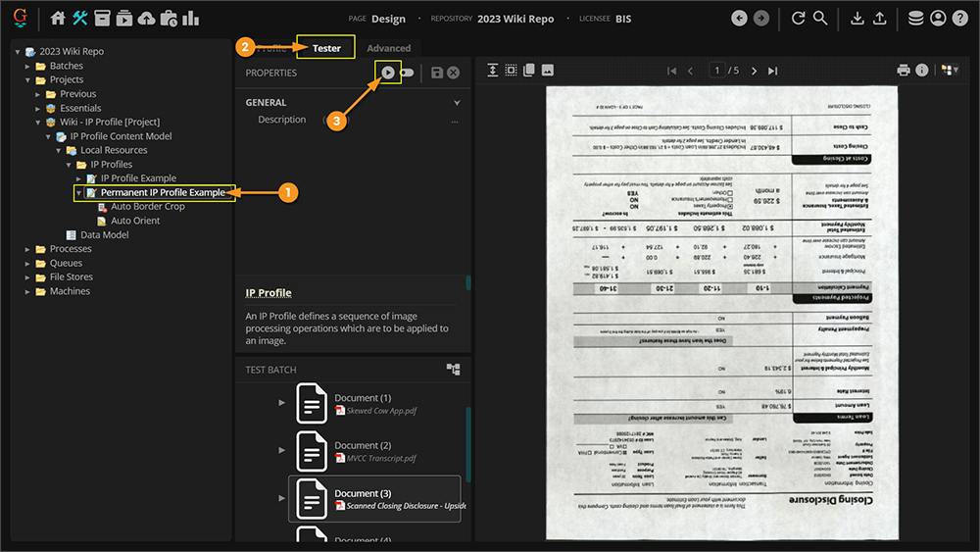Refresh the page with the reload icon

tap(798, 18)
